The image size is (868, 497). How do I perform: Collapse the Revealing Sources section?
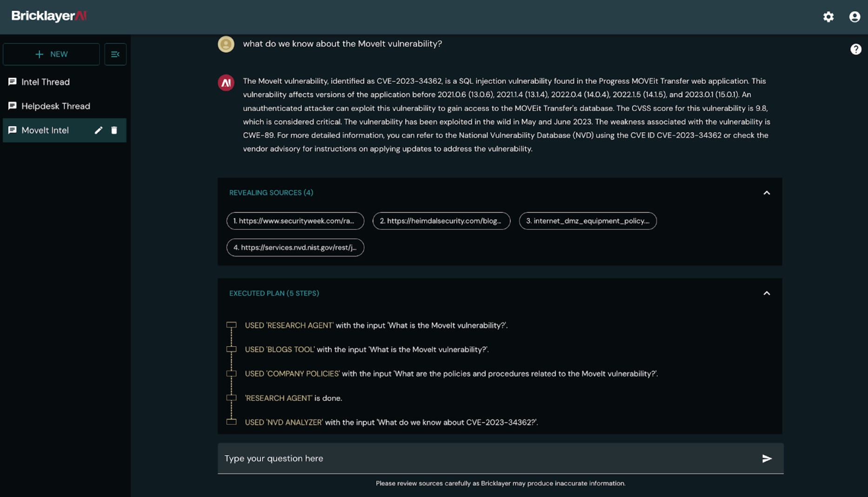click(767, 193)
